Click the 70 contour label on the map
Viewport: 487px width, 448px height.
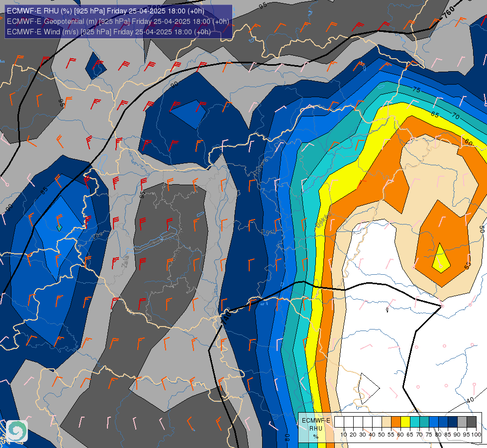pyautogui.click(x=456, y=116)
